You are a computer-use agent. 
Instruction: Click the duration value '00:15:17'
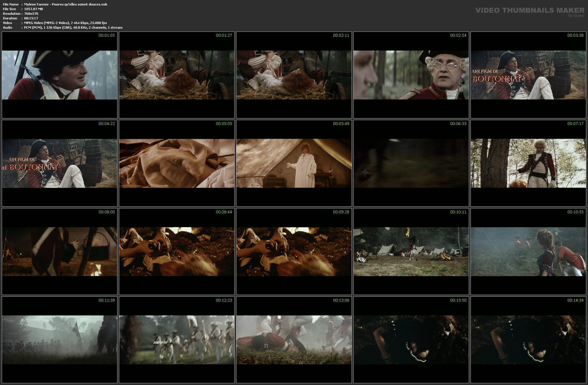point(31,18)
